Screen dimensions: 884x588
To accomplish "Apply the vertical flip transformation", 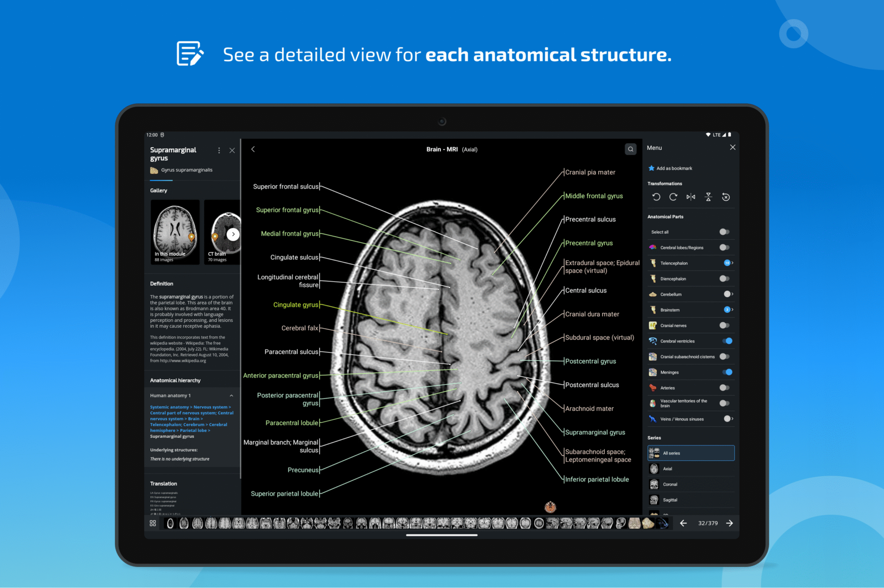I will [x=708, y=197].
